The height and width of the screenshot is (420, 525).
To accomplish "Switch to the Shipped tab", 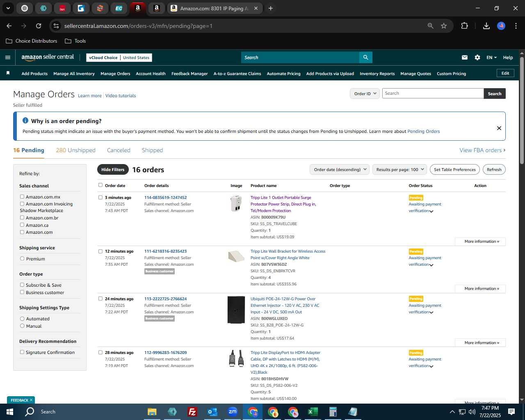I will click(152, 150).
